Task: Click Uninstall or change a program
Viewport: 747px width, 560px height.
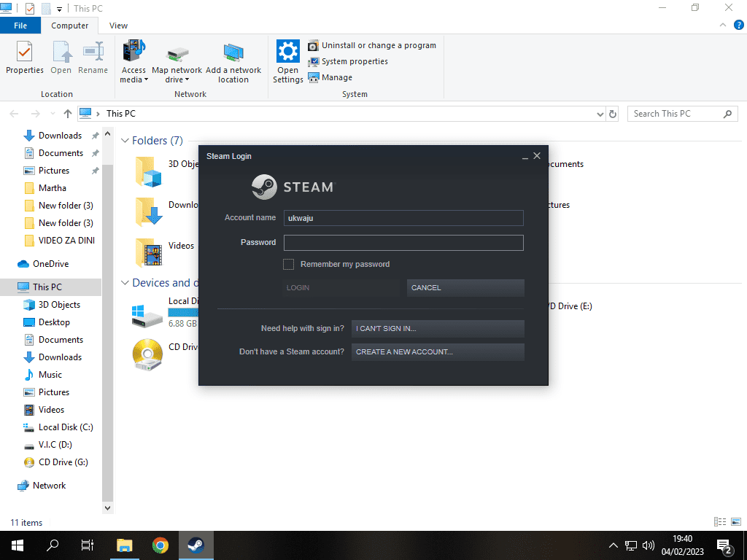Action: tap(379, 45)
